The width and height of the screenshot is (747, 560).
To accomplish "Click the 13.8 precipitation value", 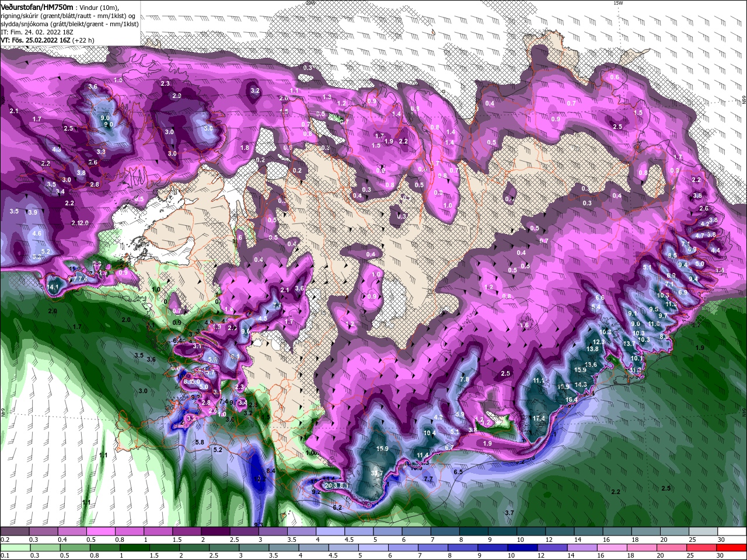I will click(592, 349).
